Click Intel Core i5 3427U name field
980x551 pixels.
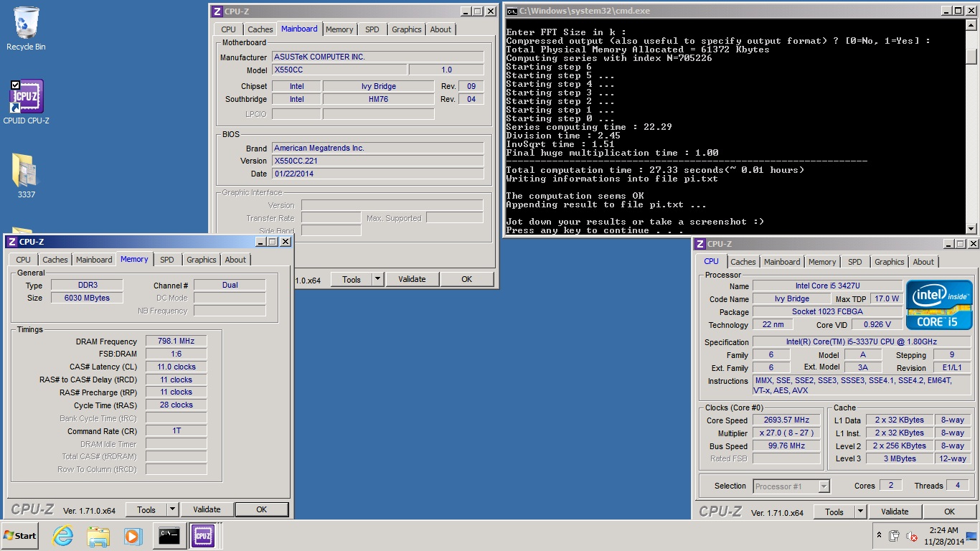pos(827,286)
